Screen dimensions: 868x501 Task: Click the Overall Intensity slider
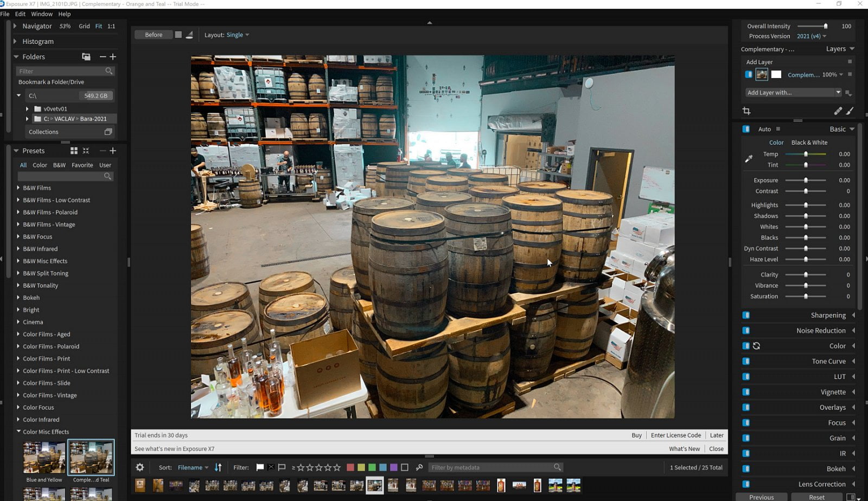[x=812, y=26]
